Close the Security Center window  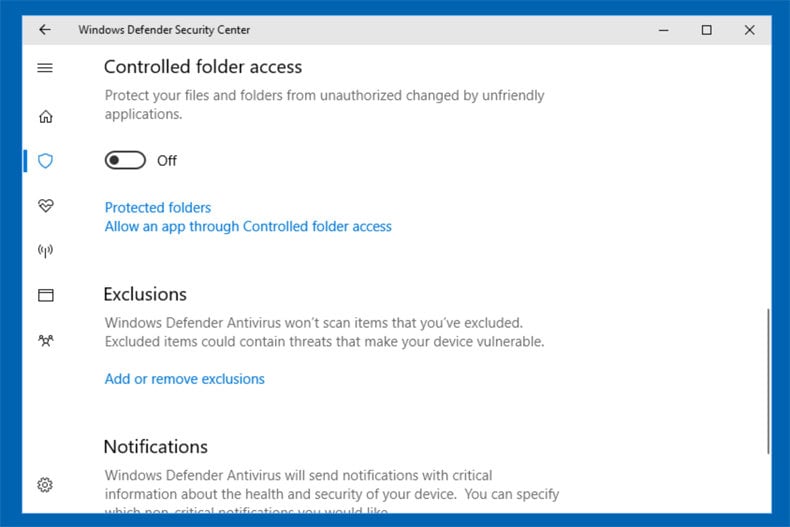coord(749,30)
